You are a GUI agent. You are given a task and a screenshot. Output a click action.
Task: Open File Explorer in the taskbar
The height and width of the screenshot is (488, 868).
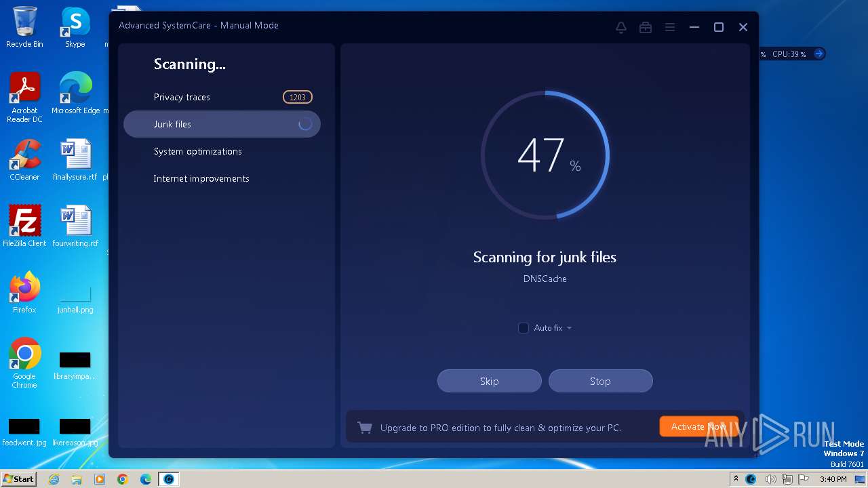click(77, 479)
